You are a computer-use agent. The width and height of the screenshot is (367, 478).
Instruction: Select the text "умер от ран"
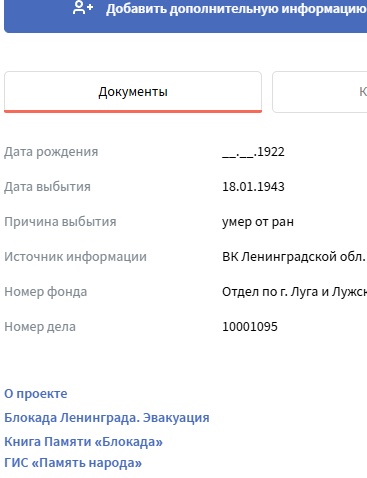(258, 222)
